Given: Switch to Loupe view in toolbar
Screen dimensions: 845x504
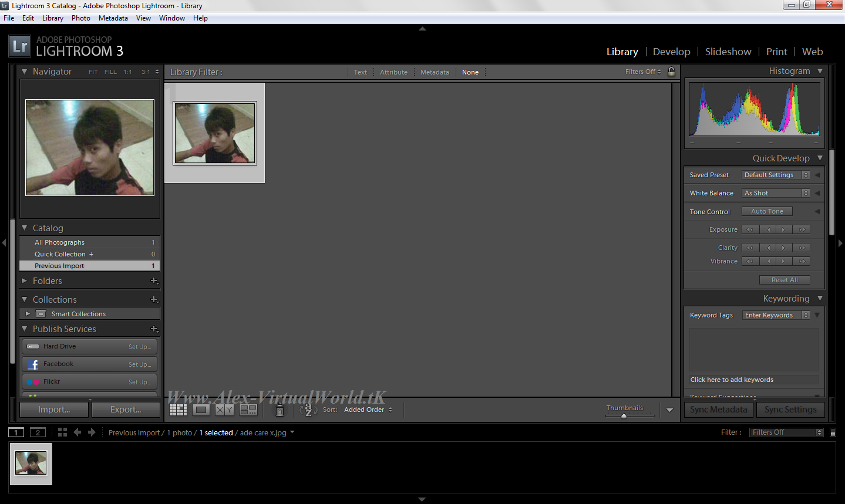Looking at the screenshot, I should [201, 410].
